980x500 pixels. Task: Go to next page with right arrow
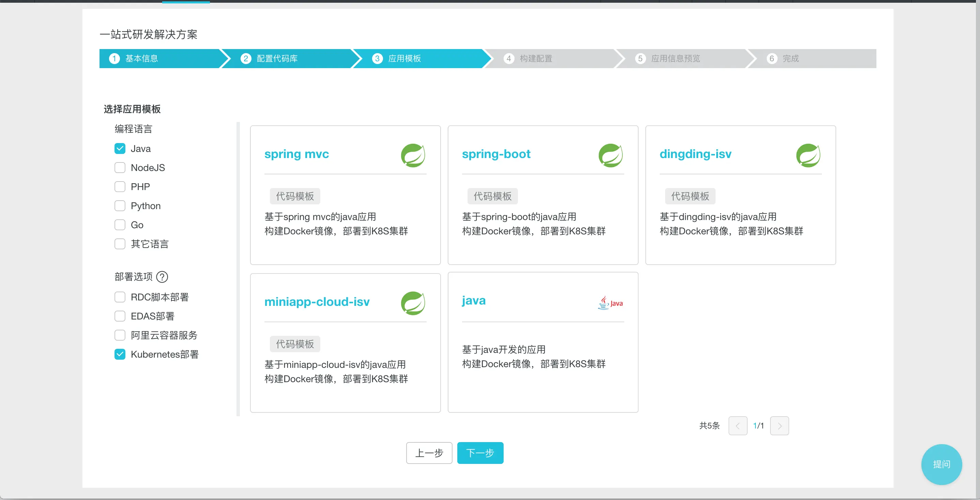pos(779,426)
